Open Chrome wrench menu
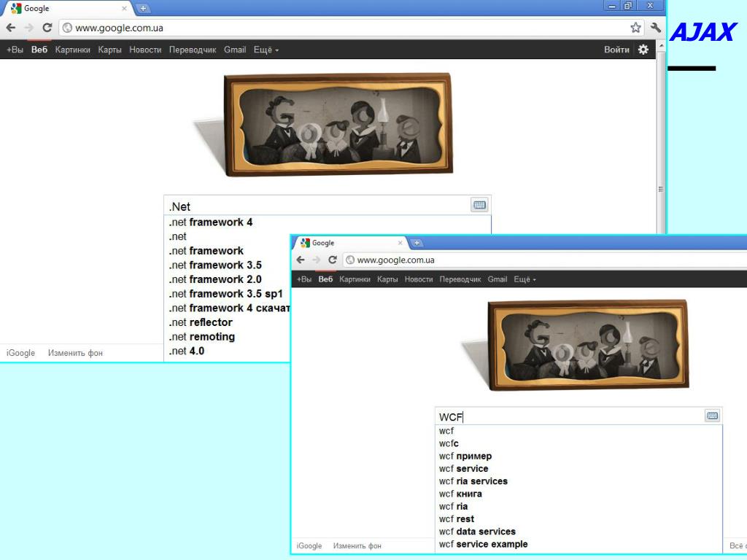 (x=656, y=28)
